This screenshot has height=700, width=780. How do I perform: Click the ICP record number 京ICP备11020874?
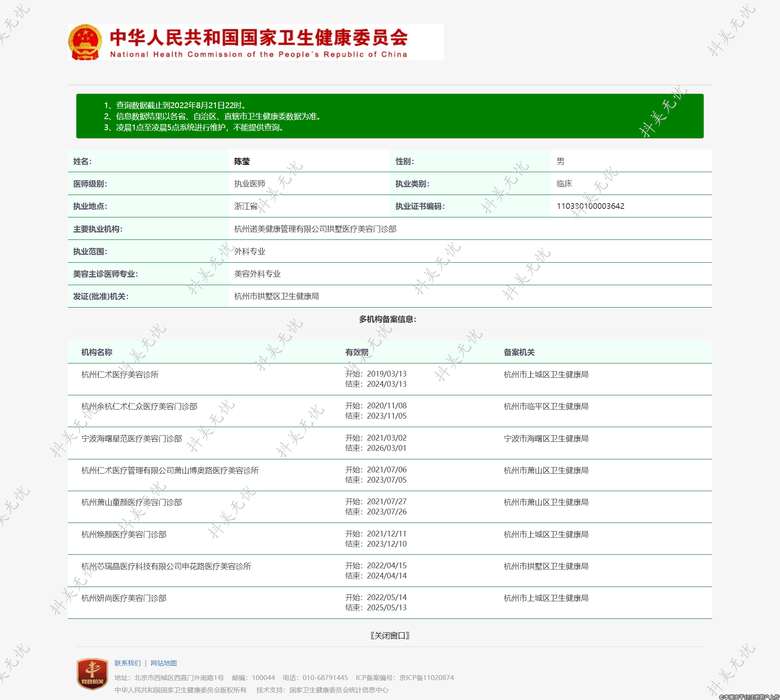427,678
